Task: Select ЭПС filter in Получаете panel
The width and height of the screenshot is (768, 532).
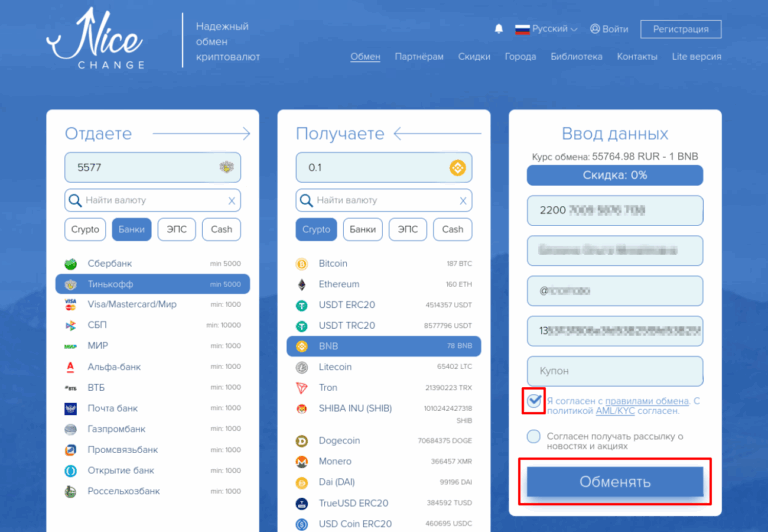Action: point(408,229)
